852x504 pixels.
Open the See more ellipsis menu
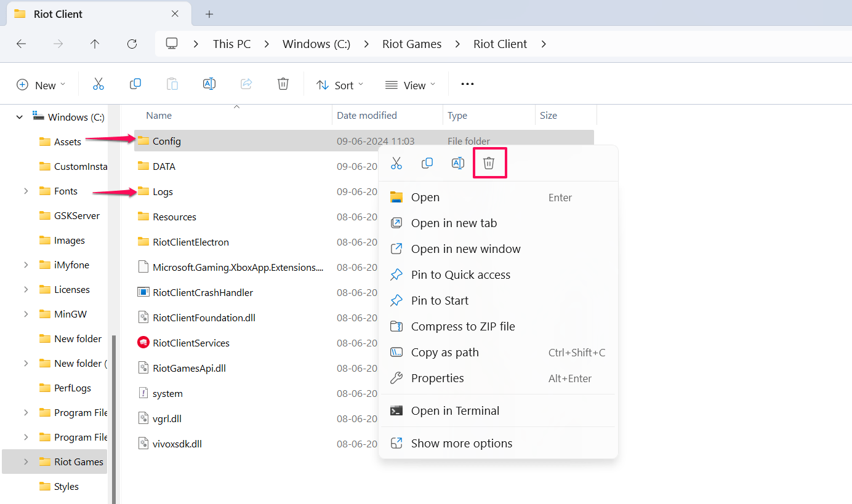coord(468,84)
